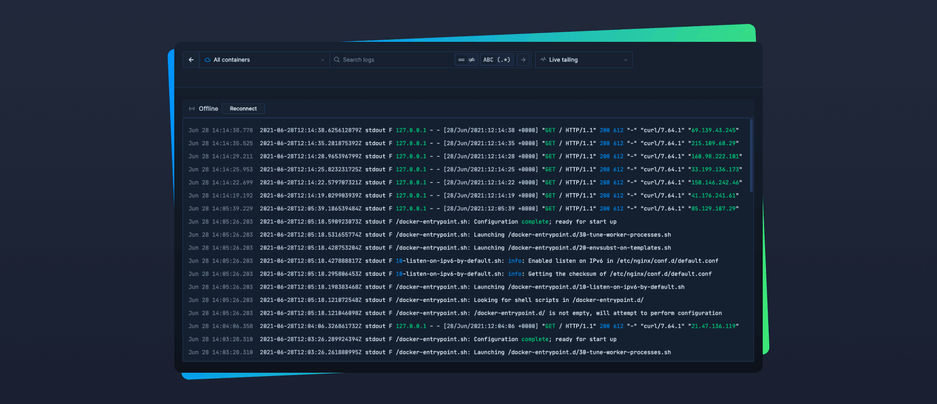Open the All containers dropdown
Image resolution: width=937 pixels, height=404 pixels.
point(265,60)
